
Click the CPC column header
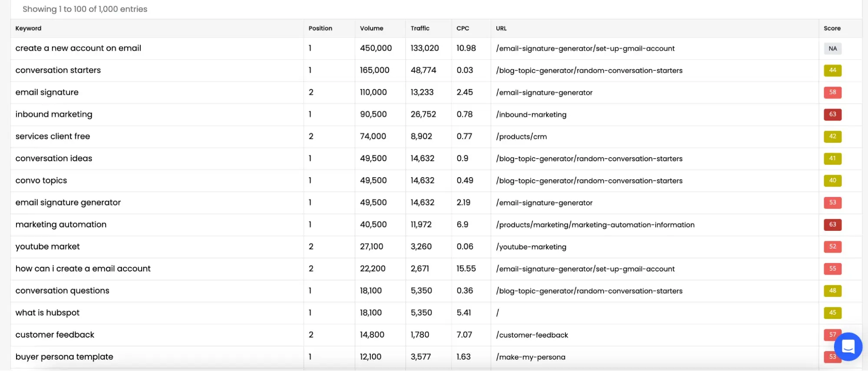tap(462, 28)
